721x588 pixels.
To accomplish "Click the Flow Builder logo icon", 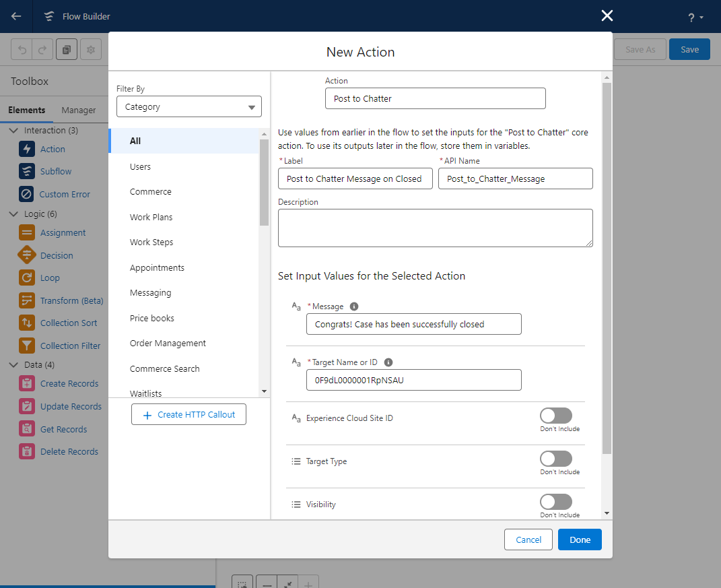I will (48, 16).
